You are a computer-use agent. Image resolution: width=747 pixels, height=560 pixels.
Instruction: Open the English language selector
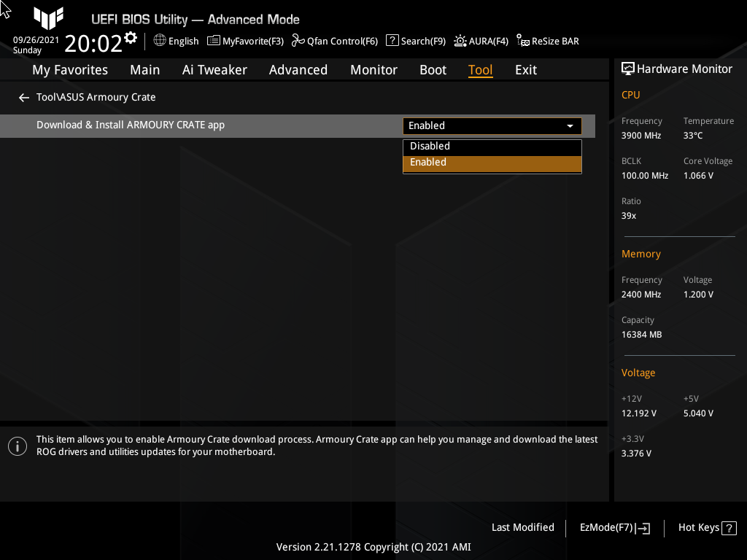pos(176,41)
